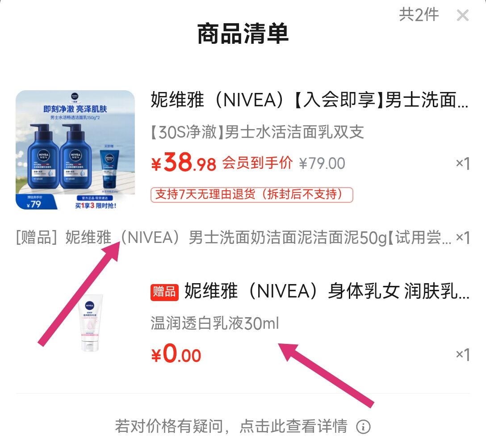Tap the 【30S净澈】男士水活洁面乳双支 spec

257,132
